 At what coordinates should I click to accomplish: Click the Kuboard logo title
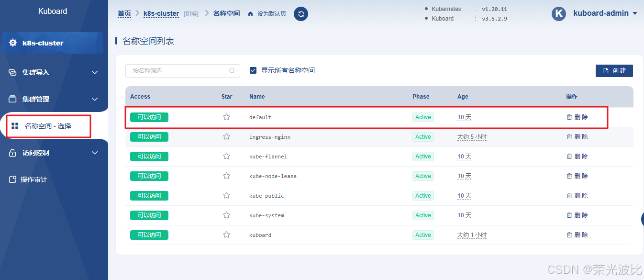[53, 11]
